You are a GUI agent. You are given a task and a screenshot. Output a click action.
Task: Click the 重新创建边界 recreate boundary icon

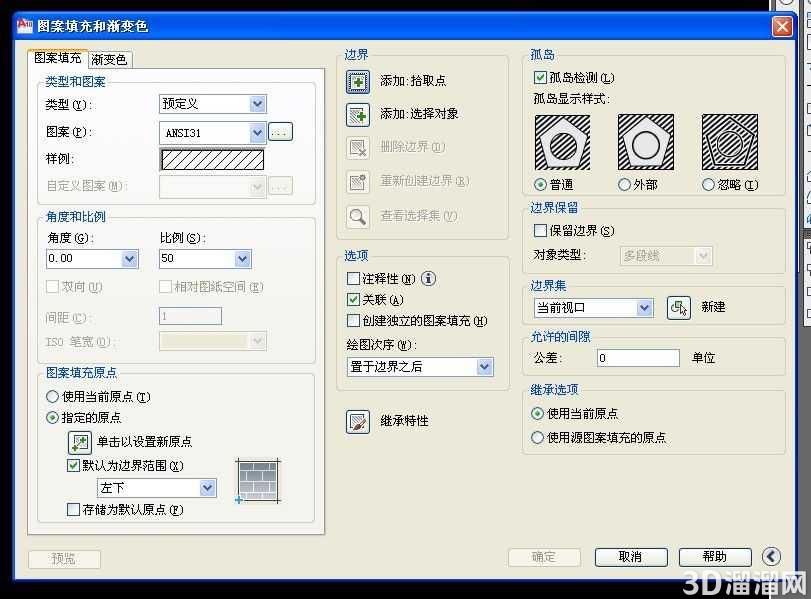pyautogui.click(x=358, y=182)
